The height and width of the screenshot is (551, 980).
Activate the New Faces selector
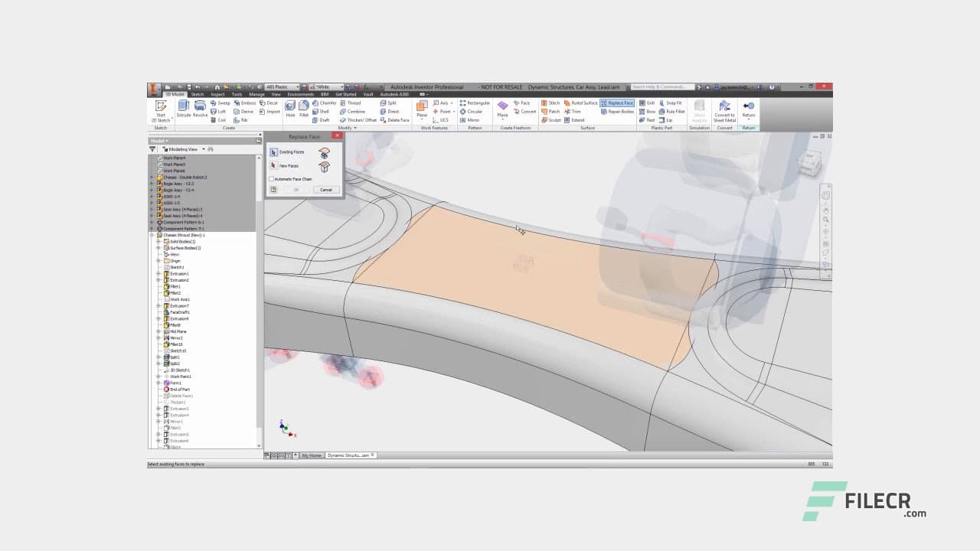pyautogui.click(x=273, y=165)
